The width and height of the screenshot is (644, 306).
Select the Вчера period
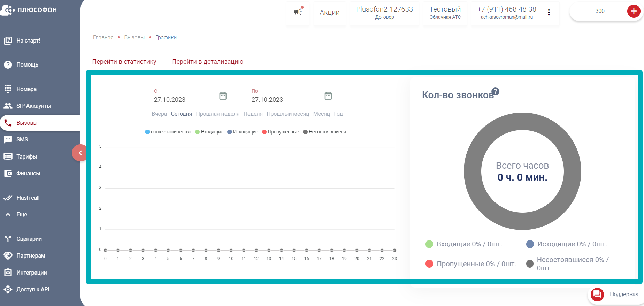(x=159, y=114)
